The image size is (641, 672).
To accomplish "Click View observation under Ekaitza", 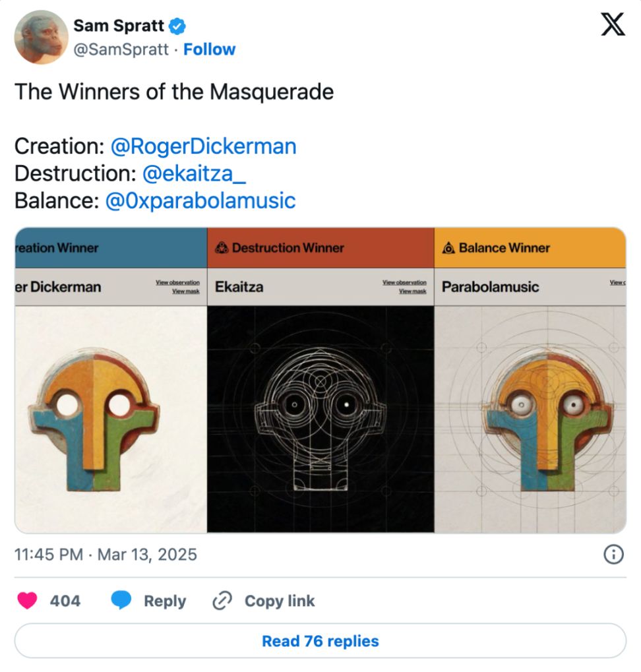I will click(x=404, y=282).
